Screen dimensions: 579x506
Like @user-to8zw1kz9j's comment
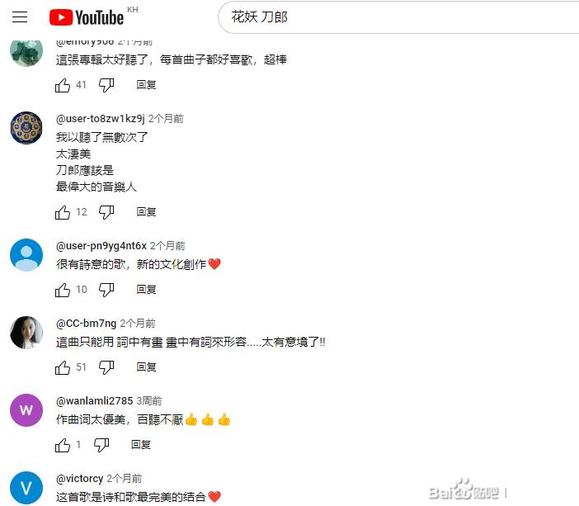(62, 212)
